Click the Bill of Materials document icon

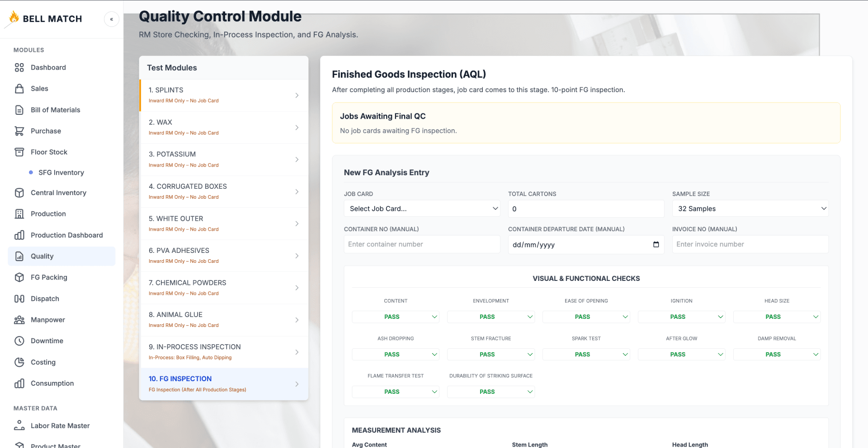tap(19, 110)
